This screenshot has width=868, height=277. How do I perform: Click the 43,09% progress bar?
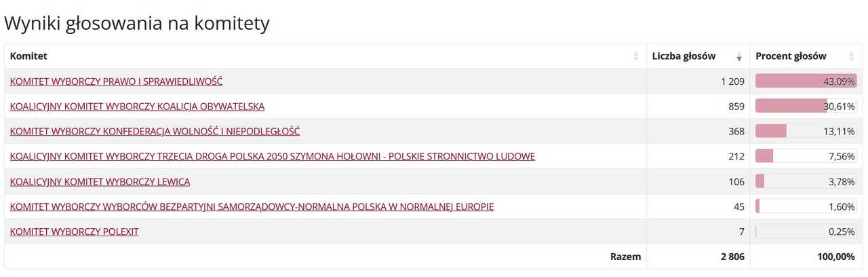click(806, 81)
